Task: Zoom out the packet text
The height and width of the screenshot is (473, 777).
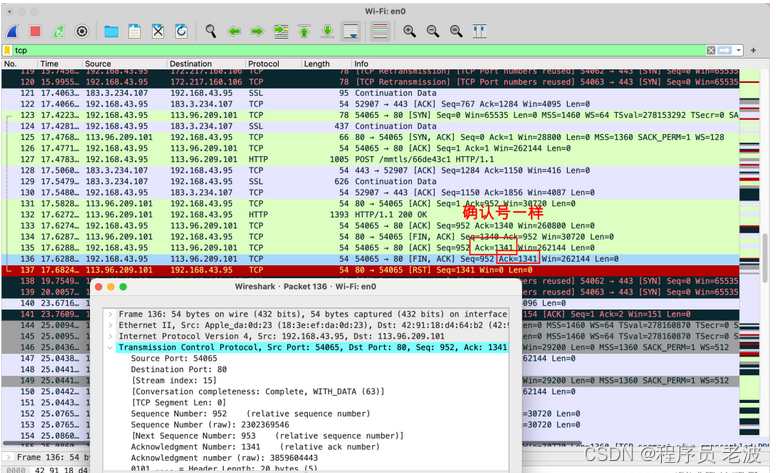Action: click(x=433, y=32)
